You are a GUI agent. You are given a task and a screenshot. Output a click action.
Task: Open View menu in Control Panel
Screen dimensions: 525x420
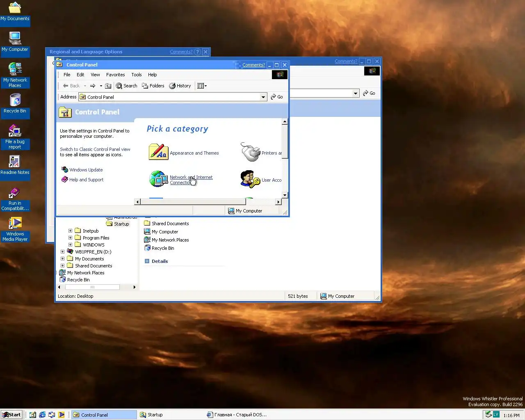(x=95, y=75)
